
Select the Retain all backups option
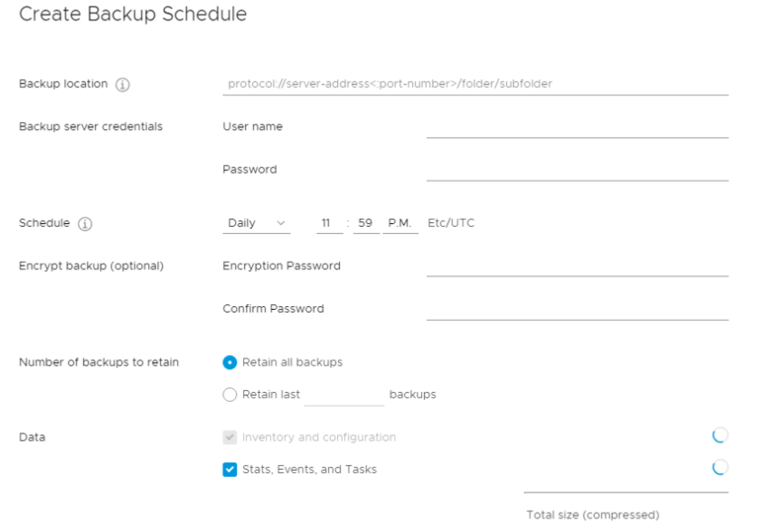point(230,362)
